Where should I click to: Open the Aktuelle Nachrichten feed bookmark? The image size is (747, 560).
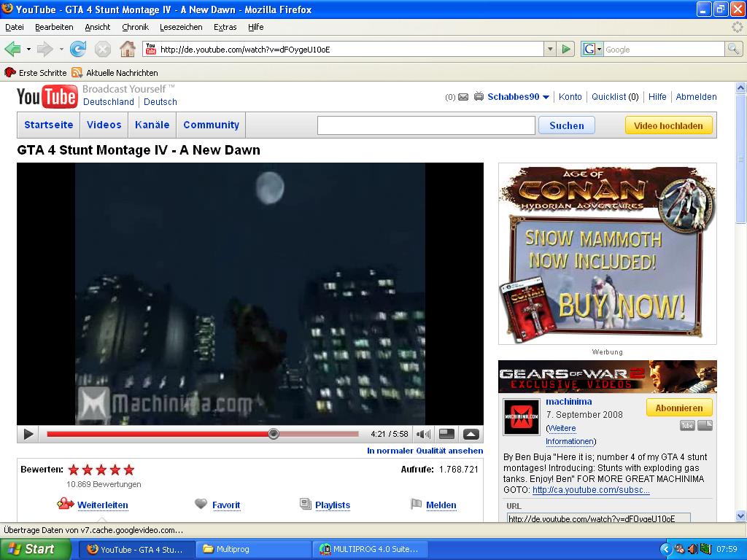click(x=115, y=72)
